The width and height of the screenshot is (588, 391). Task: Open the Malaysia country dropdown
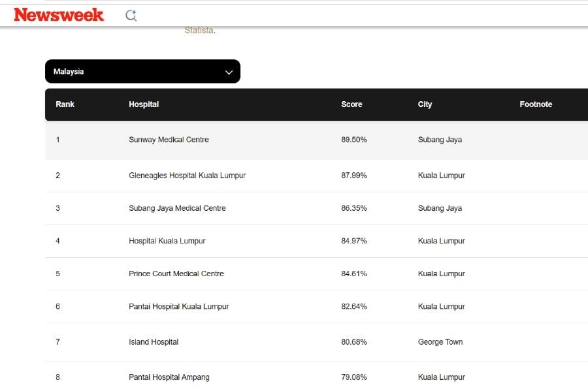142,71
